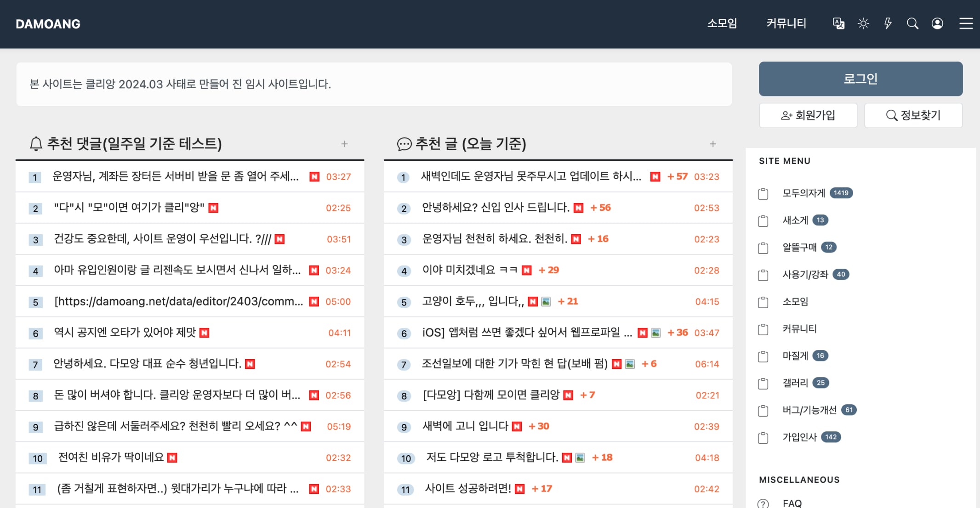Go to DAMOANG home logo
Viewport: 980px width, 508px height.
pos(48,24)
